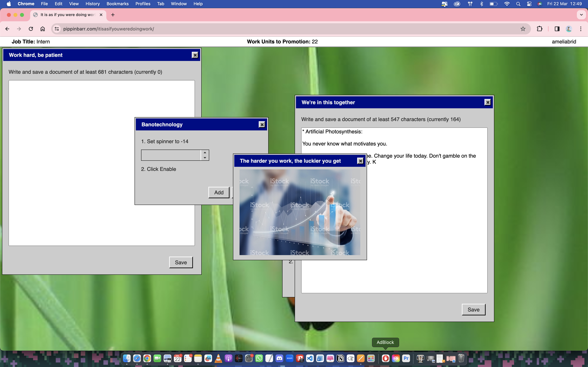Click the Add button in Banotechnology

tap(219, 193)
